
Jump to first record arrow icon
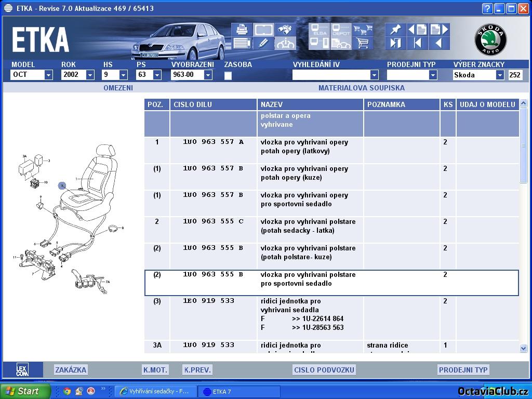[x=417, y=43]
